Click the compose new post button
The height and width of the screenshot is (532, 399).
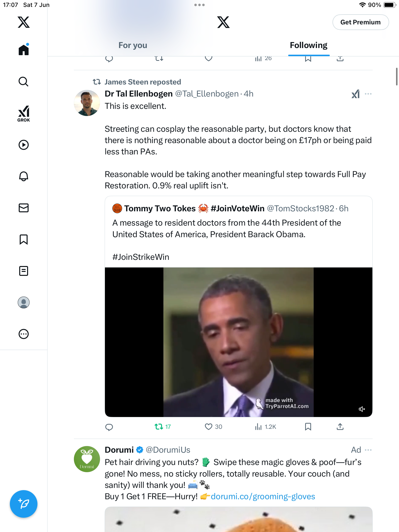24,504
